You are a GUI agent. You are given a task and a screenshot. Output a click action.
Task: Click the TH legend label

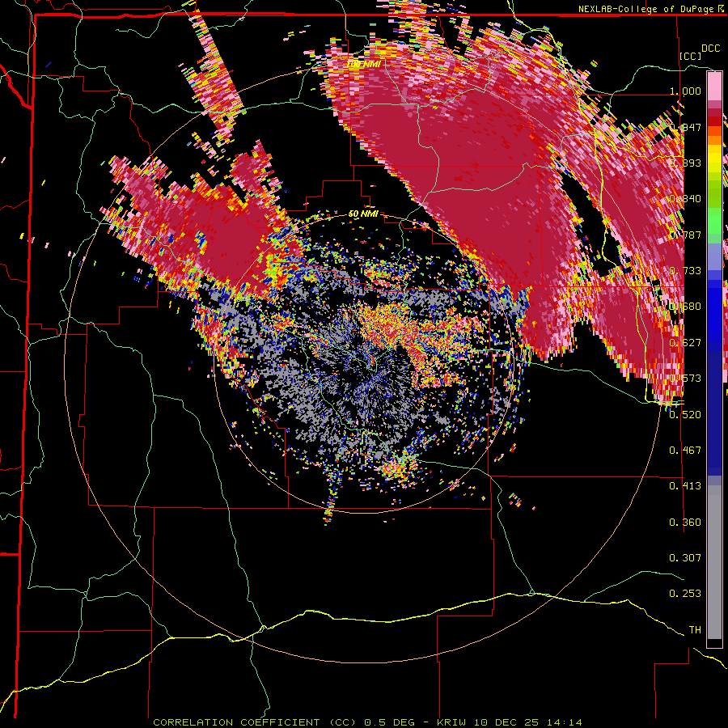(695, 629)
